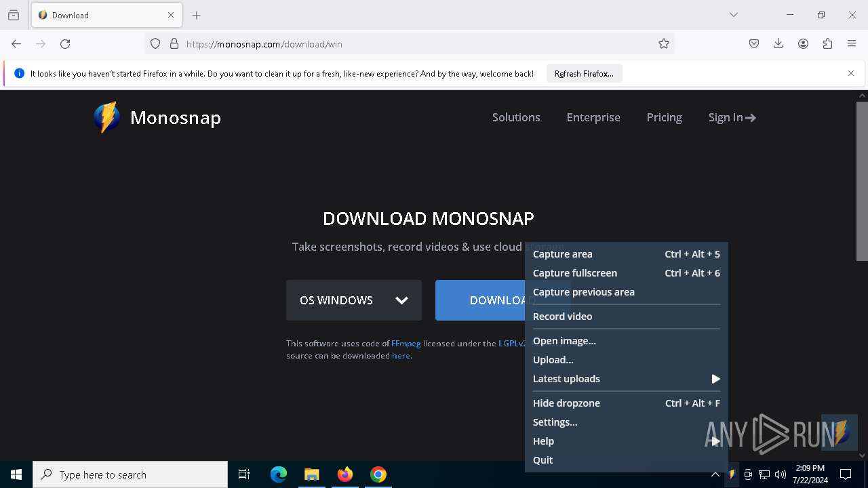The width and height of the screenshot is (868, 488).
Task: Follow the 'here' source download link
Action: point(401,356)
